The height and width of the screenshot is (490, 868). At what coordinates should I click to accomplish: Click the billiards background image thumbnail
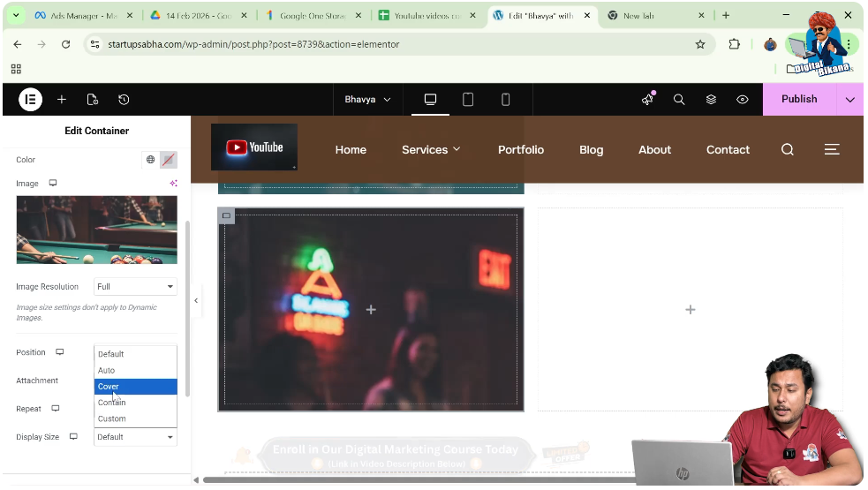[x=96, y=230]
